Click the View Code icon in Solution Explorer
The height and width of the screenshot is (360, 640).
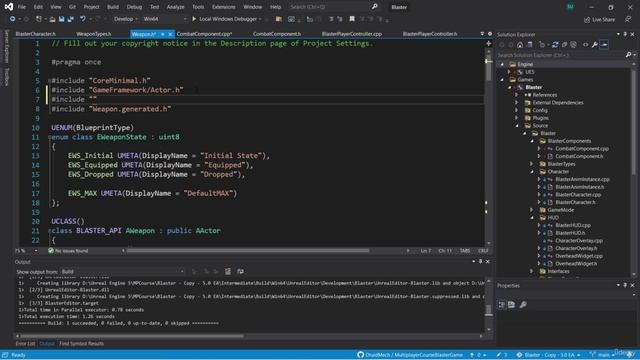point(586,44)
